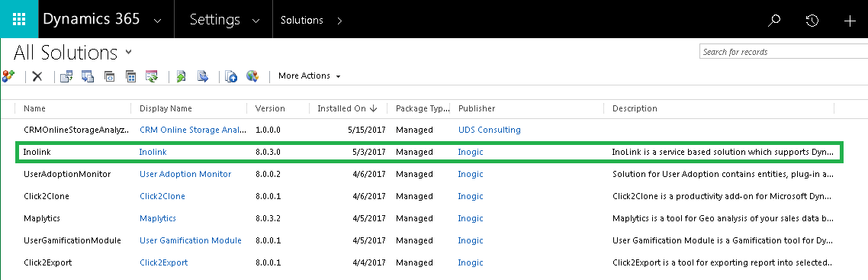
Task: Click the Show Dependencies toolbar icon
Action: pos(66,76)
